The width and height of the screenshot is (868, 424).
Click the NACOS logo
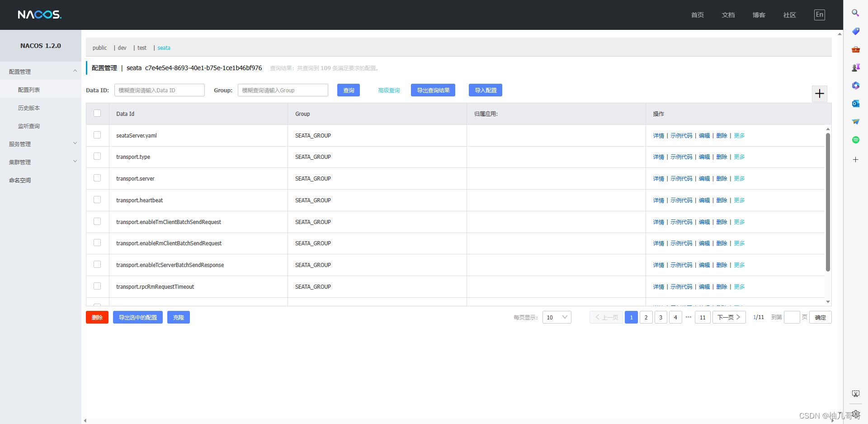tap(40, 14)
